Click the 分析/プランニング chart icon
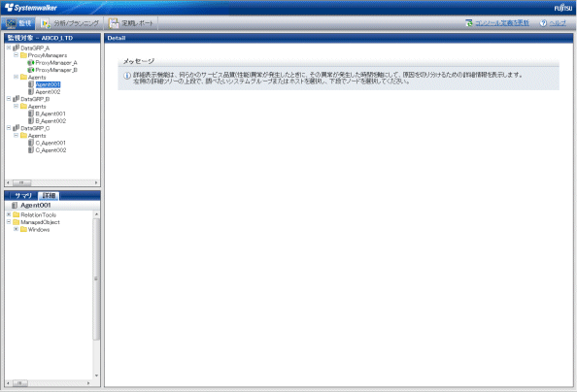The height and width of the screenshot is (392, 577). click(46, 23)
